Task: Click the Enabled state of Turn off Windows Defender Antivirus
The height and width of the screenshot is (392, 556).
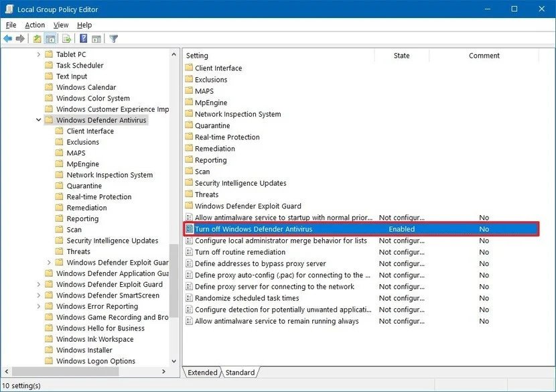Action: pos(401,229)
